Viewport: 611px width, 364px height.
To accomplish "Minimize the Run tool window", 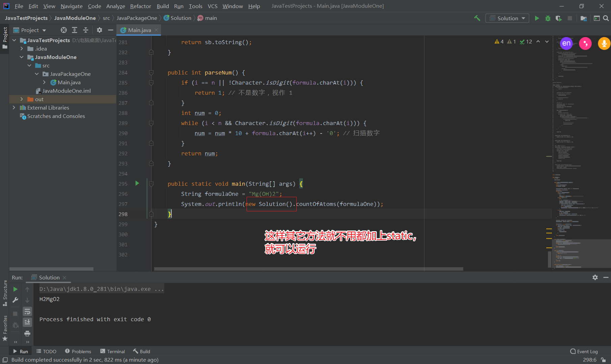I will click(606, 277).
